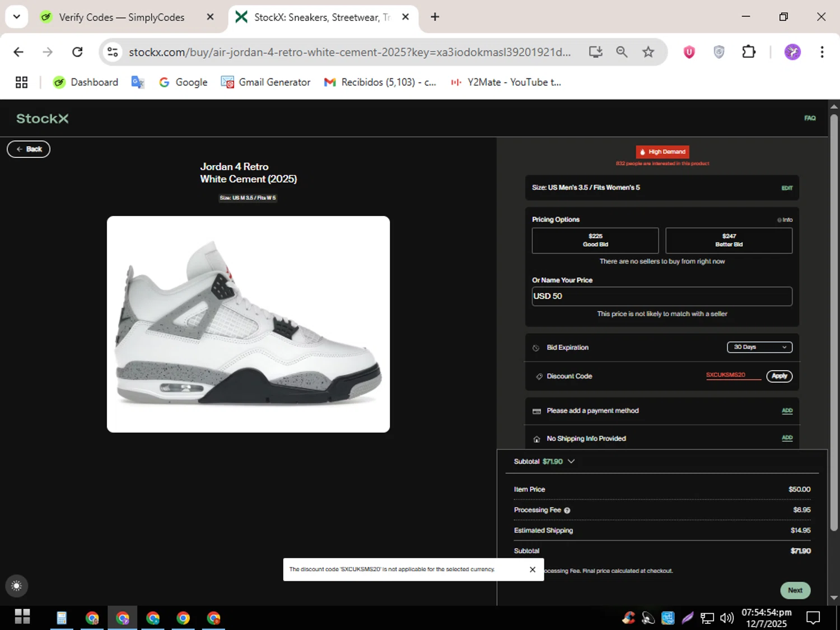Click the StockX logo
Screen dimensions: 840x630
tap(43, 119)
